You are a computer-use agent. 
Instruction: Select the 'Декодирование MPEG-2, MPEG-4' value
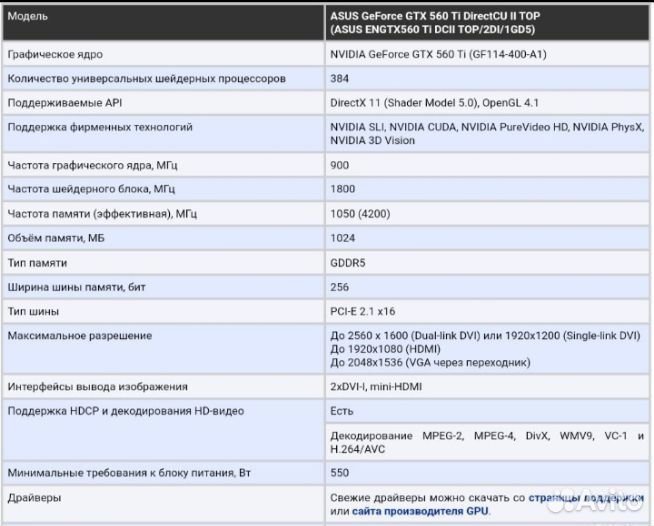[487, 442]
